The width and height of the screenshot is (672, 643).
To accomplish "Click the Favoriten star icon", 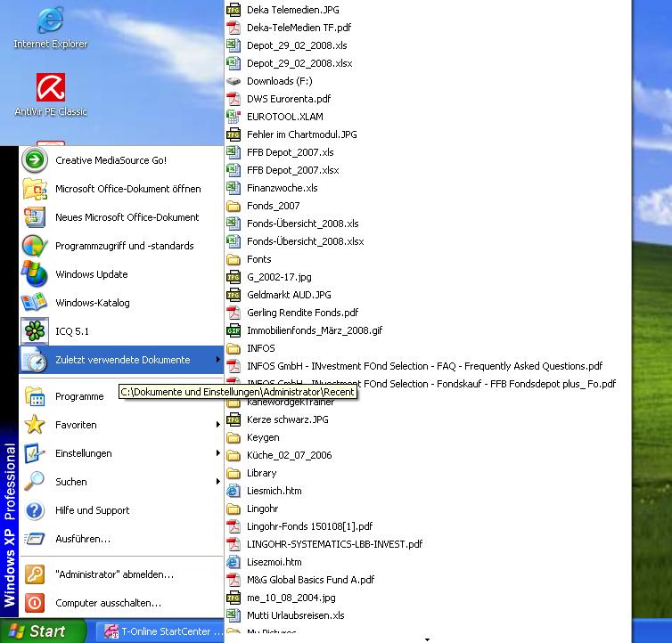I will pyautogui.click(x=35, y=425).
